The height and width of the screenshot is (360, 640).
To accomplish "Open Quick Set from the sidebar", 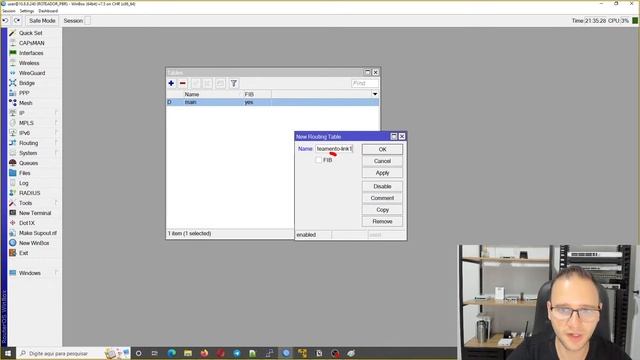I will [30, 33].
